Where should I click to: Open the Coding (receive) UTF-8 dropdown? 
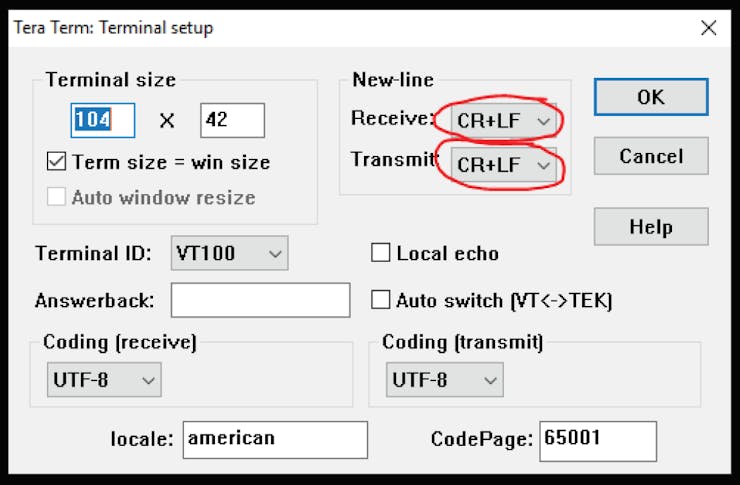104,380
